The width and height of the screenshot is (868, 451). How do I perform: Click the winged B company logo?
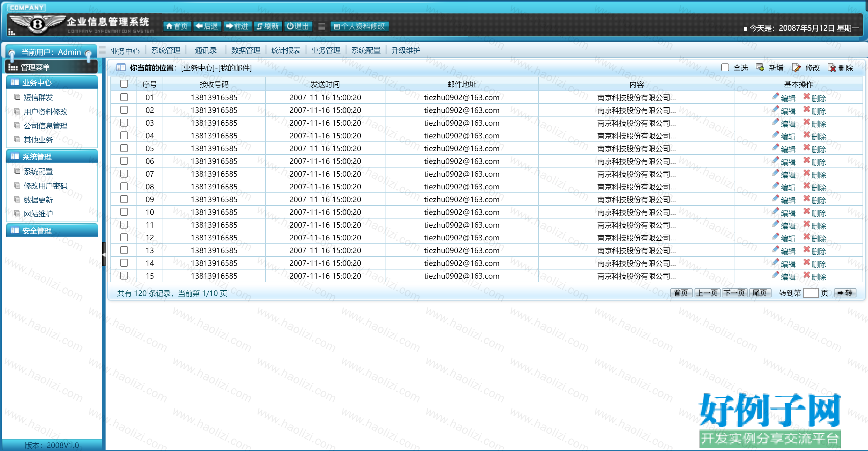[x=37, y=24]
